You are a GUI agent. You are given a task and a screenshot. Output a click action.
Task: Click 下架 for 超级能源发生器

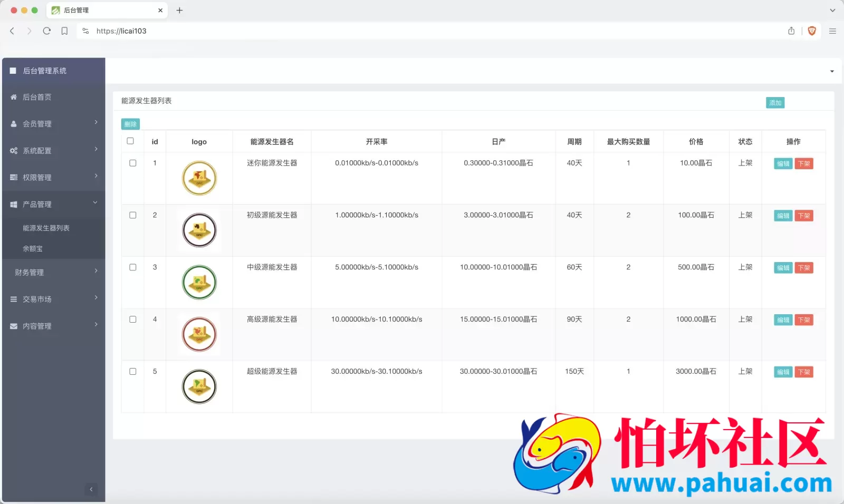coord(804,372)
